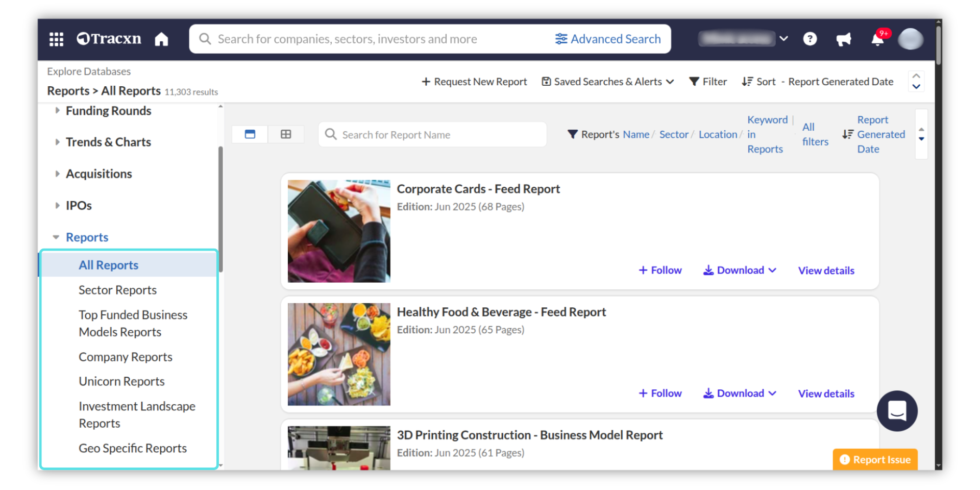Image resolution: width=980 pixels, height=490 pixels.
Task: Click the Advanced Search sliders button
Action: click(x=608, y=39)
